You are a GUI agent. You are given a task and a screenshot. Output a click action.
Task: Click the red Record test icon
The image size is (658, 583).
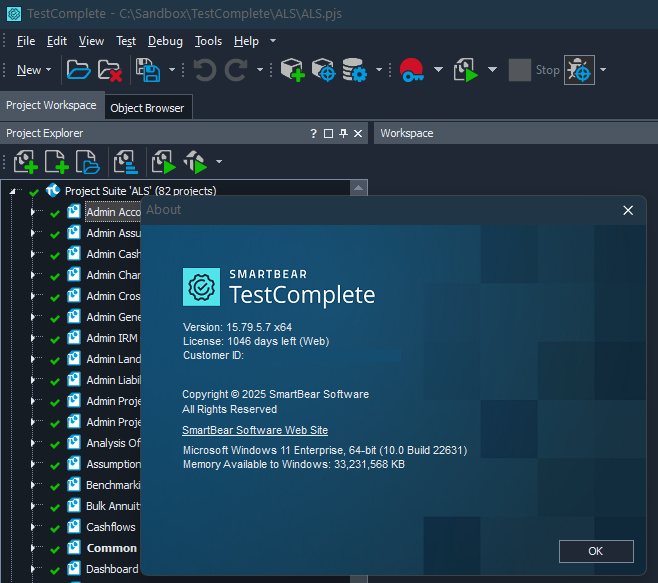(x=411, y=70)
